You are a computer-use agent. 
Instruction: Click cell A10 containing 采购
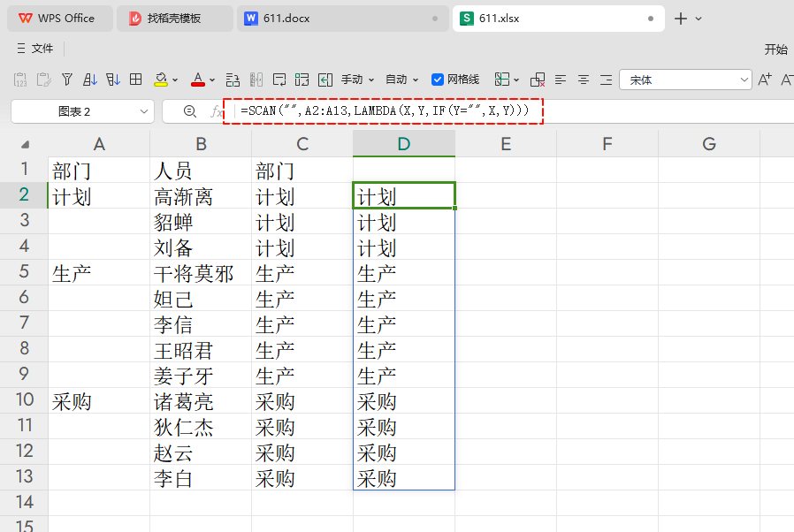[x=99, y=401]
